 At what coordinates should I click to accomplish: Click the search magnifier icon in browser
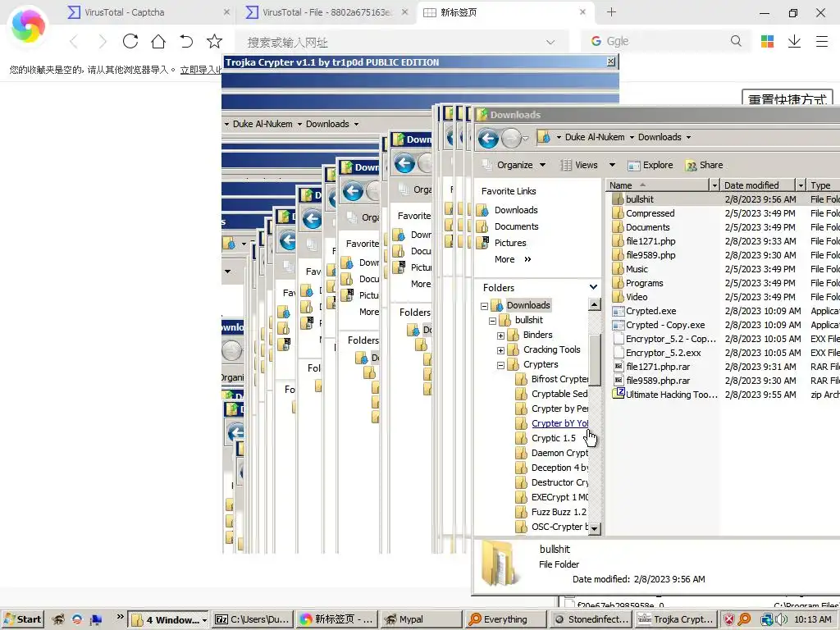pos(736,41)
